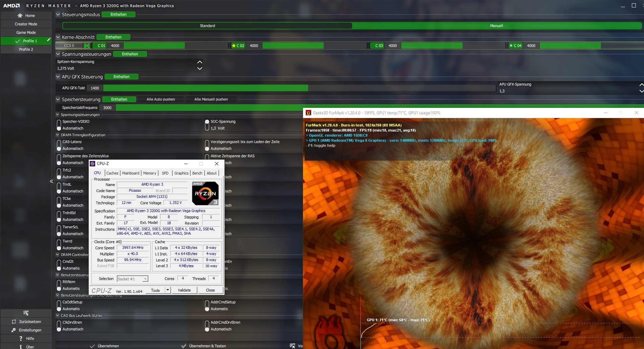The image size is (644, 349).
Task: Toggle Trfc2 automatic switch
Action: click(59, 173)
